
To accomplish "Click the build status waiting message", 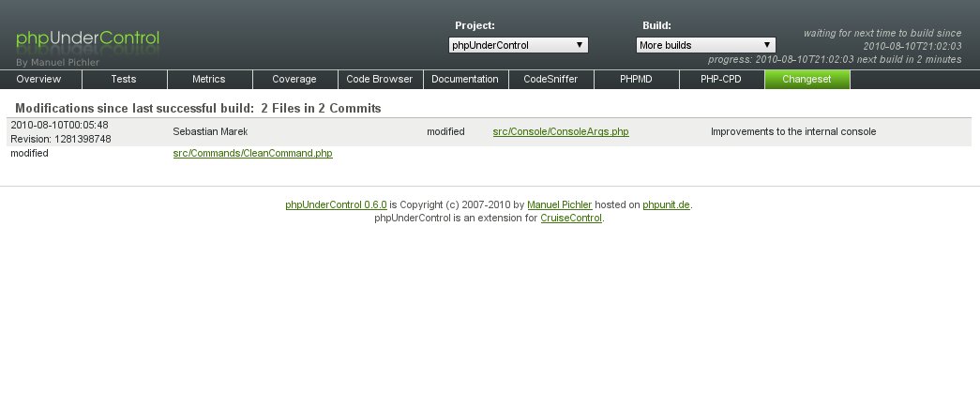I will click(882, 39).
